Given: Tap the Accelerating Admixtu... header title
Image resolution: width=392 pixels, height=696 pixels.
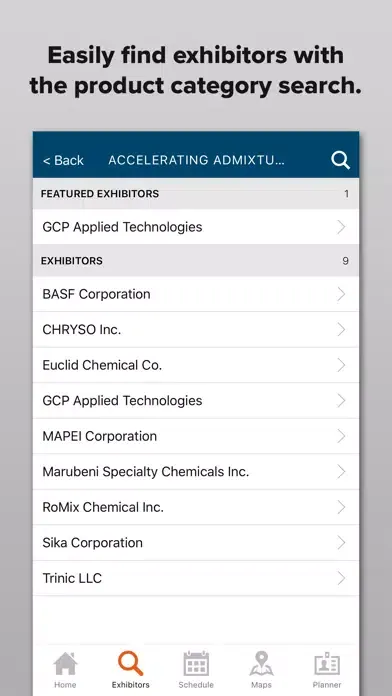Looking at the screenshot, I should point(196,160).
